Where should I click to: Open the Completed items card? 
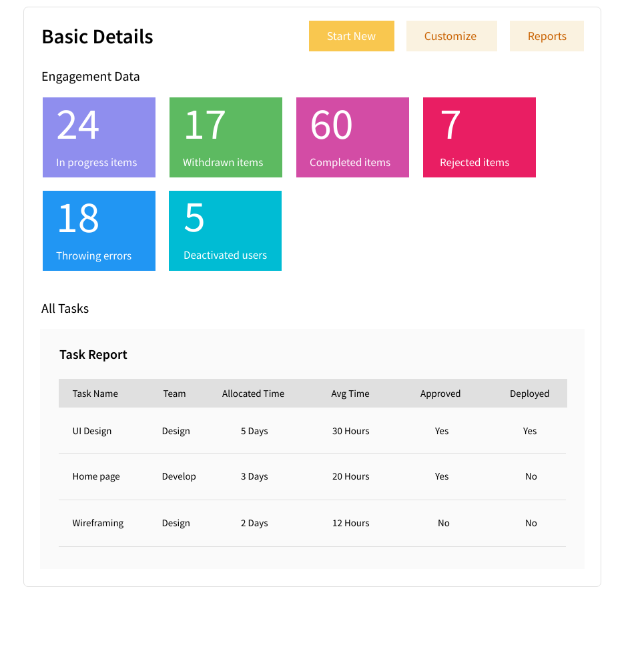[x=352, y=137]
